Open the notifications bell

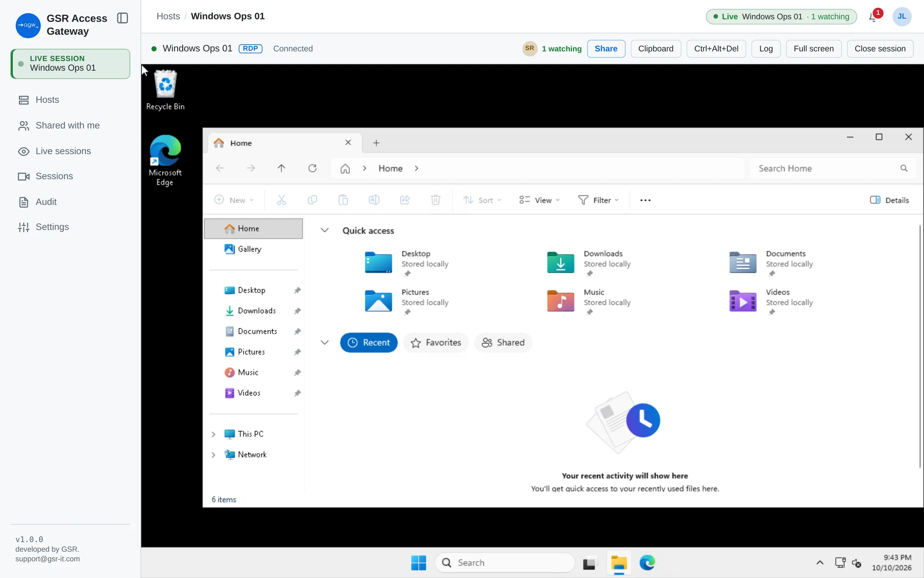coord(873,17)
